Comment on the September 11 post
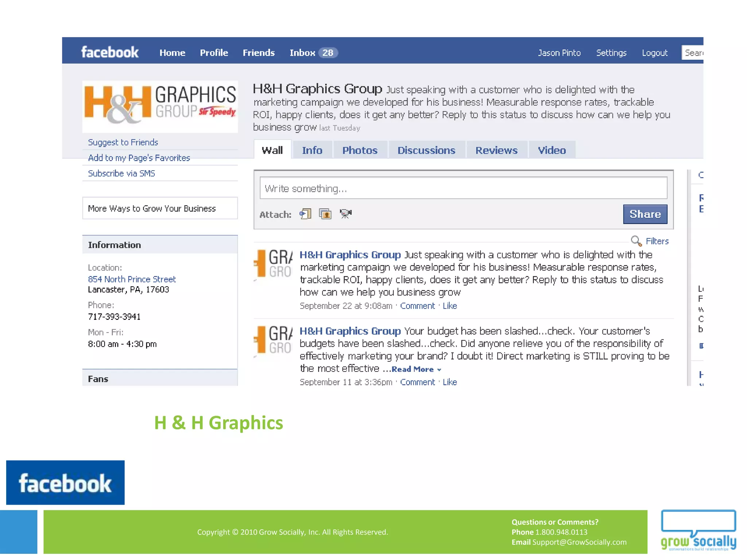Image resolution: width=747 pixels, height=560 pixels. (x=417, y=382)
